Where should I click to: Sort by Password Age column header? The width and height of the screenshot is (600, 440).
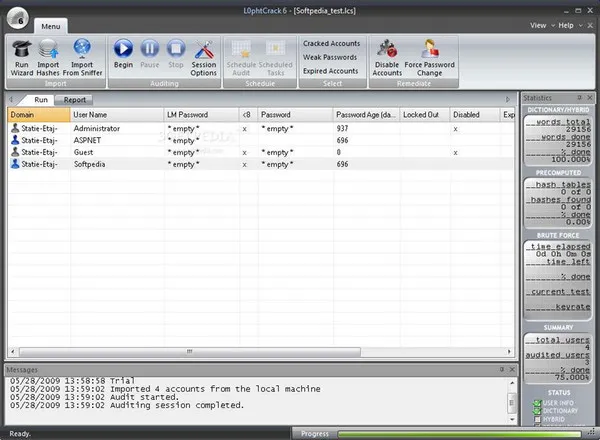pyautogui.click(x=366, y=115)
